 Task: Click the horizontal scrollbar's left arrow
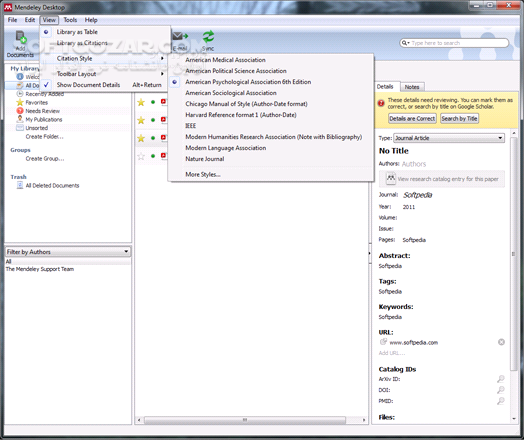tap(139, 420)
